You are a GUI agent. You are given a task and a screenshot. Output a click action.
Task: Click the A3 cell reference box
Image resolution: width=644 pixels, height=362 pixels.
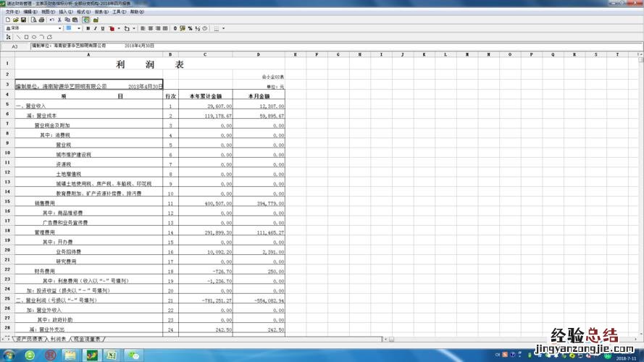point(14,46)
